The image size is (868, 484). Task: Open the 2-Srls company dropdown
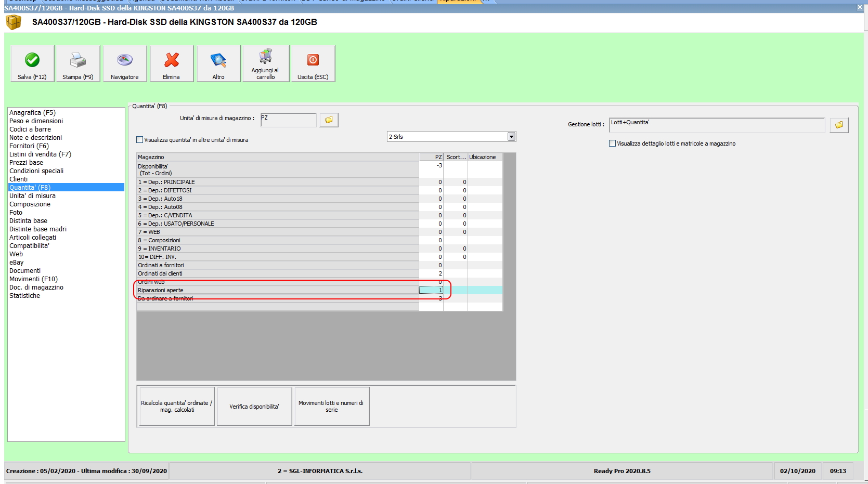click(x=511, y=137)
